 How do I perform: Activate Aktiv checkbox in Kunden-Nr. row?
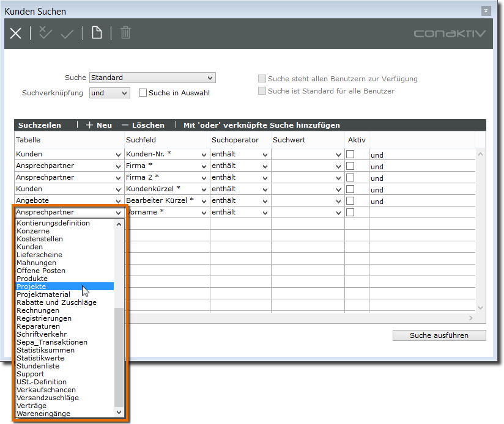point(350,155)
